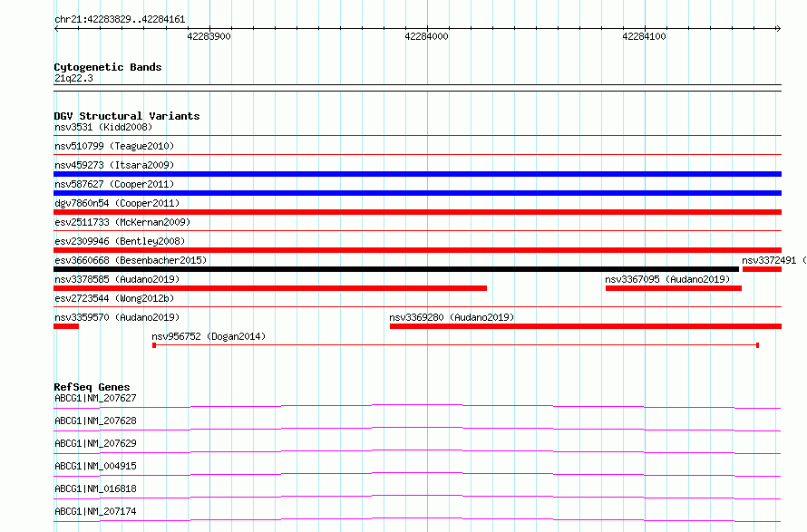Viewport: 807px width, 532px height.
Task: Click the thin red esv2723544 feature line
Action: (417, 306)
